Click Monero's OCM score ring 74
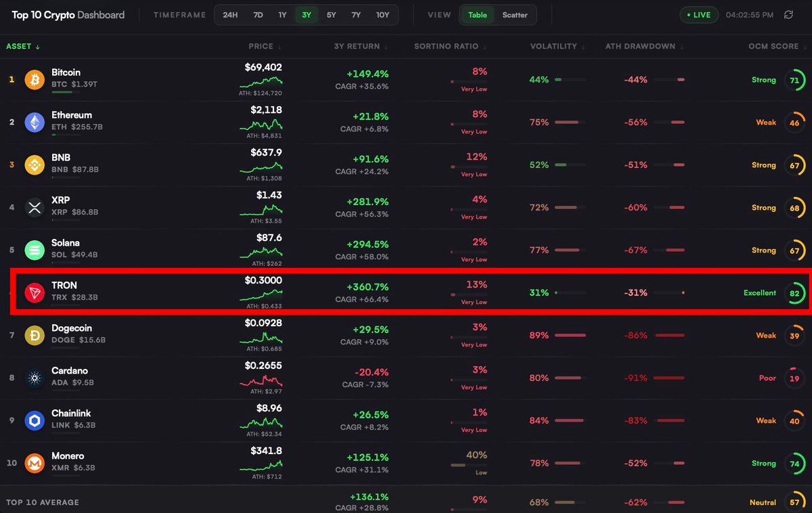 click(x=794, y=464)
